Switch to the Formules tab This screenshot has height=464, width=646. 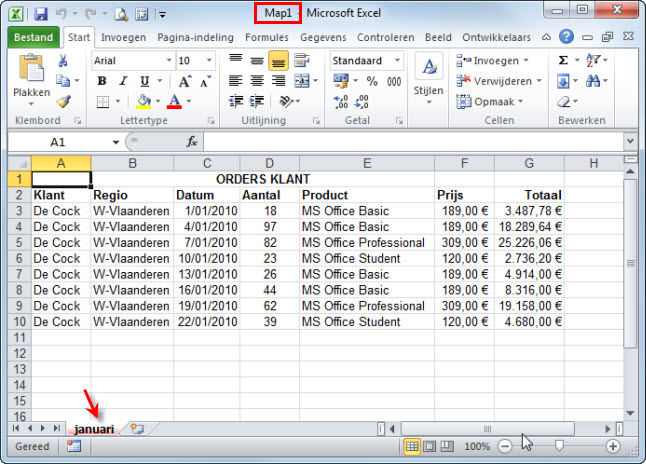click(267, 37)
